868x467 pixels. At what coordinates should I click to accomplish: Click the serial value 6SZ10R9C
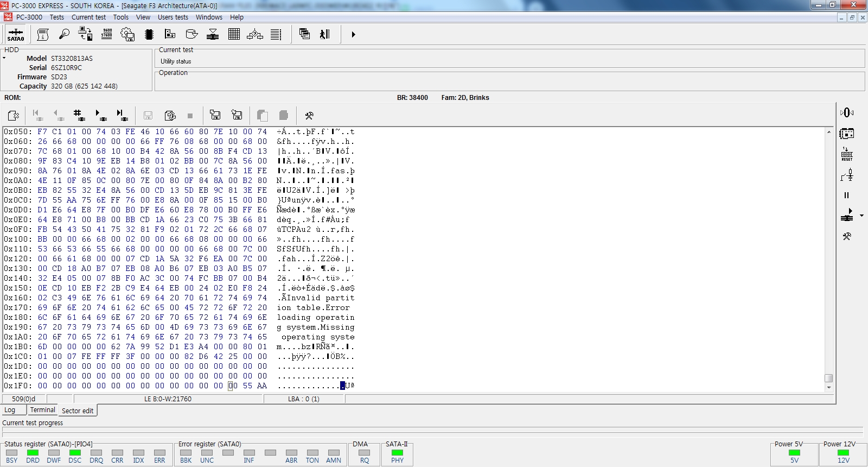pyautogui.click(x=66, y=67)
